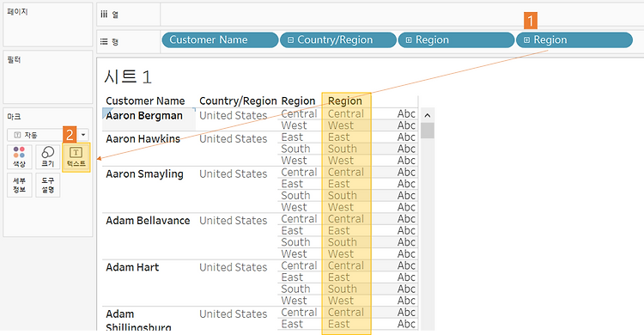Select the Aaron Smayling row label
The height and width of the screenshot is (335, 644).
point(144,174)
